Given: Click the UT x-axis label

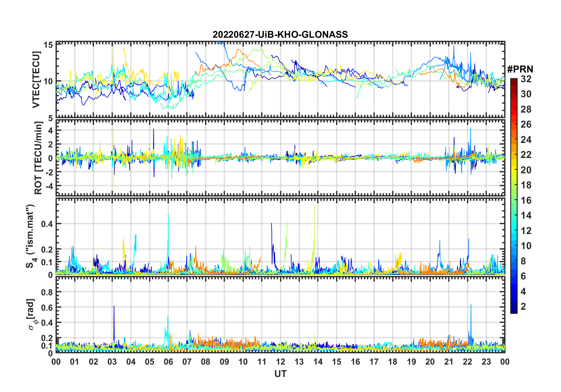Looking at the screenshot, I should [x=280, y=374].
